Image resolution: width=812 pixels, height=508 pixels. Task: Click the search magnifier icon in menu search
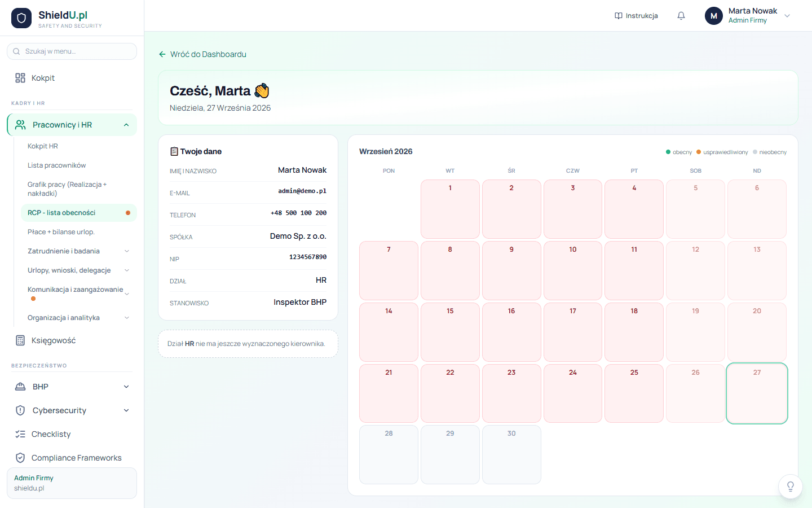click(16, 51)
